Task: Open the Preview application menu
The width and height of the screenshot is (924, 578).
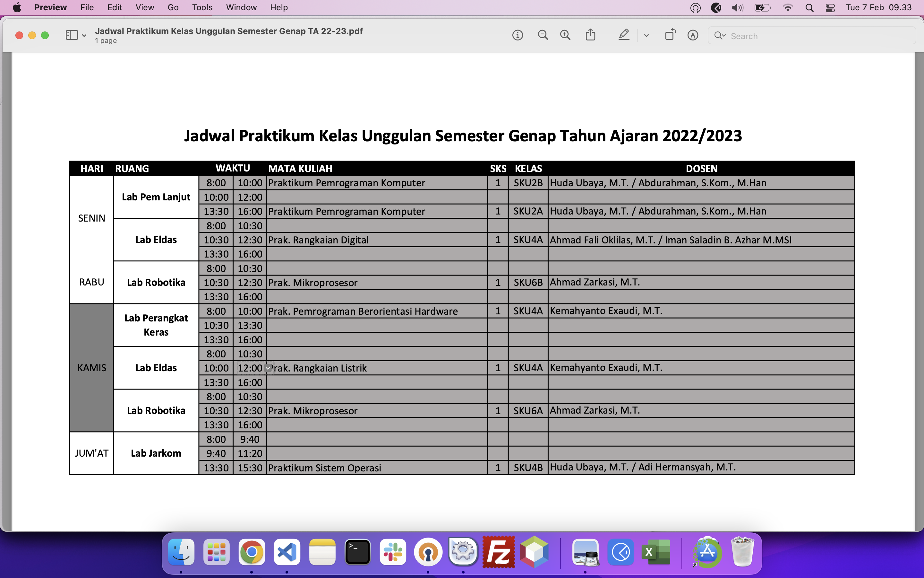Action: [x=50, y=7]
